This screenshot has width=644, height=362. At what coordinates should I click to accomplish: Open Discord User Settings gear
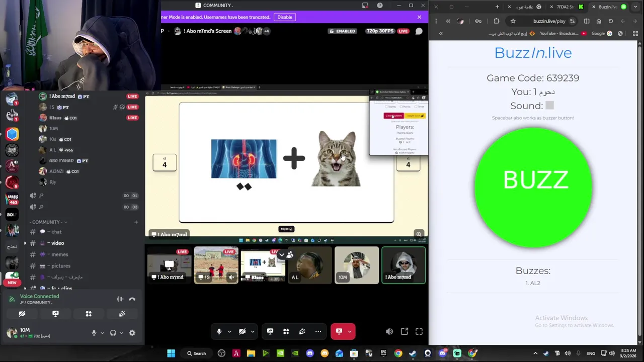pos(132,333)
